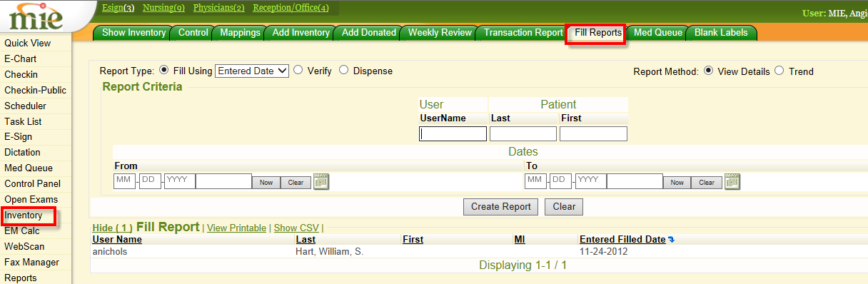Image resolution: width=868 pixels, height=284 pixels.
Task: Open the Nursing(9) link
Action: pyautogui.click(x=163, y=8)
